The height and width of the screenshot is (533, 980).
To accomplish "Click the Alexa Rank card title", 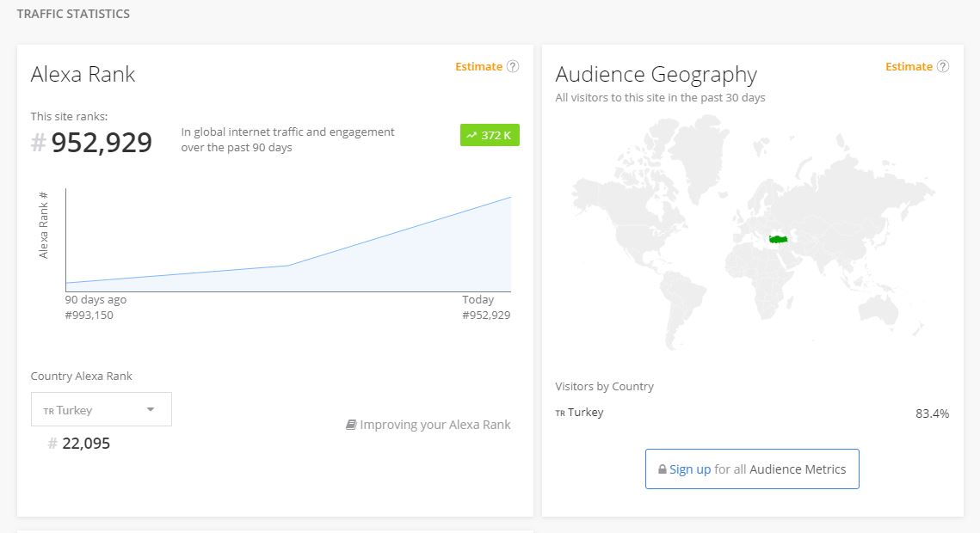I will 83,74.
